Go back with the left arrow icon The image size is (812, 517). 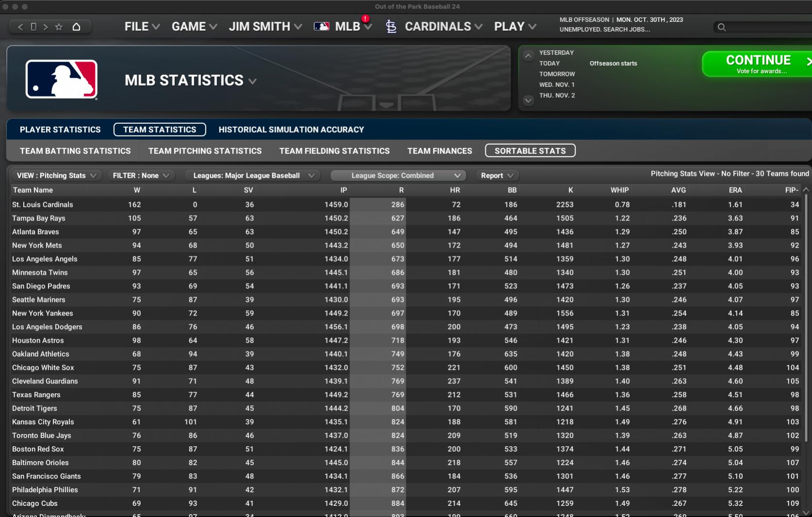[x=20, y=27]
